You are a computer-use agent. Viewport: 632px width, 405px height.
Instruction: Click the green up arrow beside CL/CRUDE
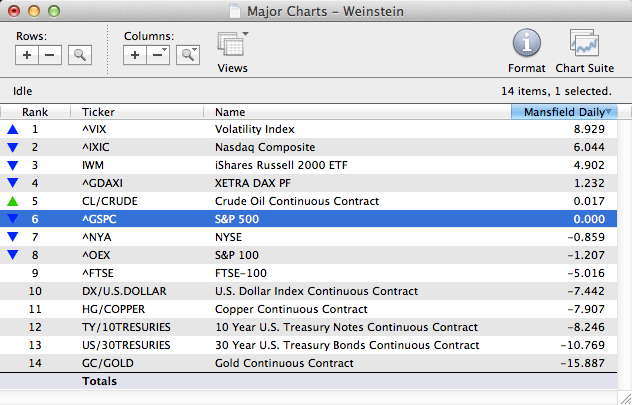coord(12,201)
